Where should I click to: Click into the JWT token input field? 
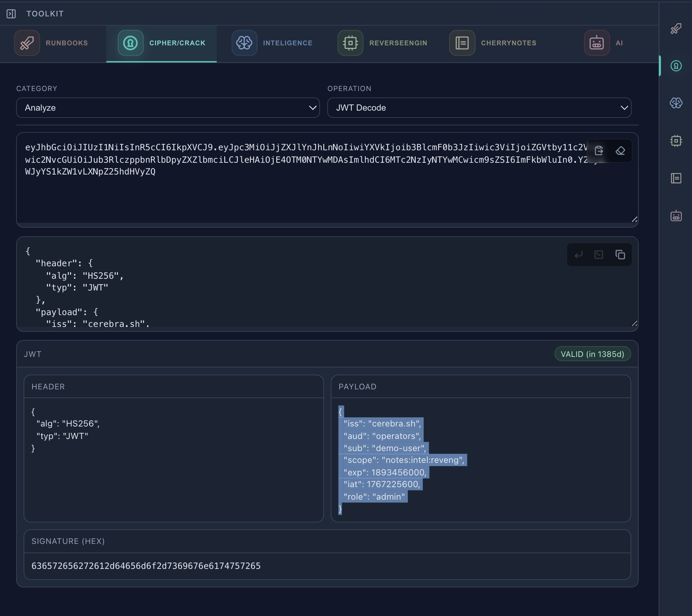click(286, 193)
